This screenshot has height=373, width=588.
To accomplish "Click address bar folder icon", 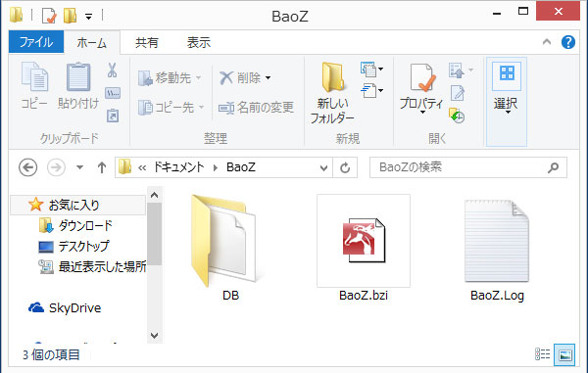I will point(124,167).
